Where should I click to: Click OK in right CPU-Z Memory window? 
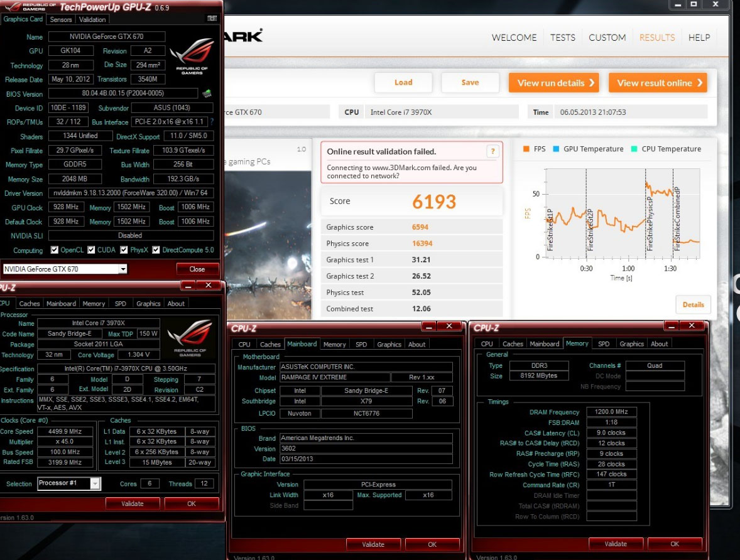(x=675, y=544)
